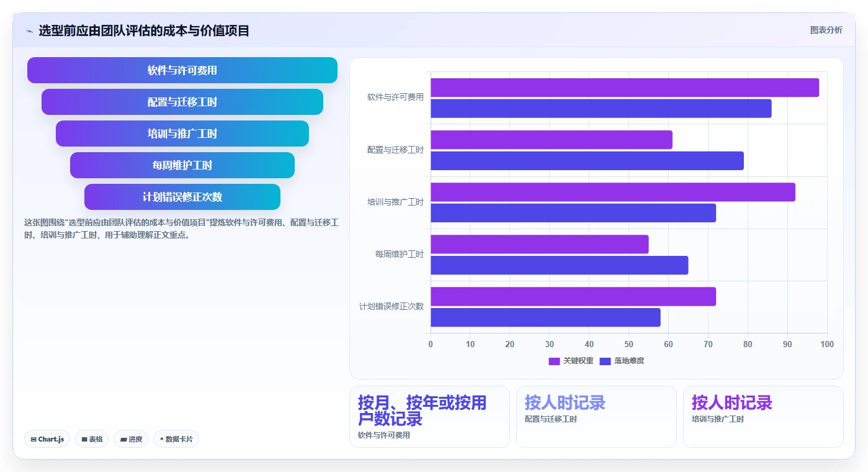This screenshot has height=472, width=868.
Task: Click the 进度 tag chip
Action: point(131,439)
